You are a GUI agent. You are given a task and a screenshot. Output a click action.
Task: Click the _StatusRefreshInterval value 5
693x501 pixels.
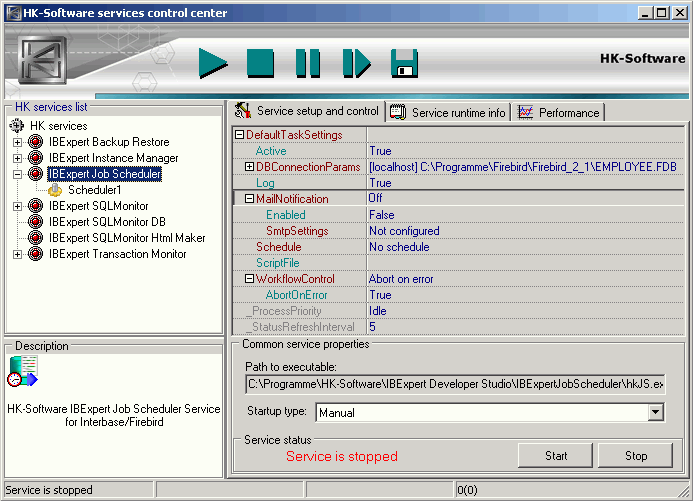click(373, 327)
